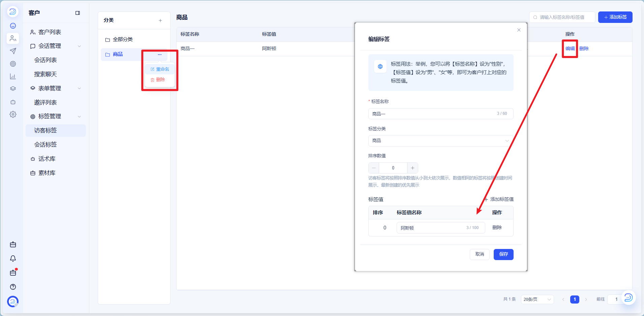The image size is (644, 316).
Task: Click the gift icon with red dot
Action: point(13,273)
